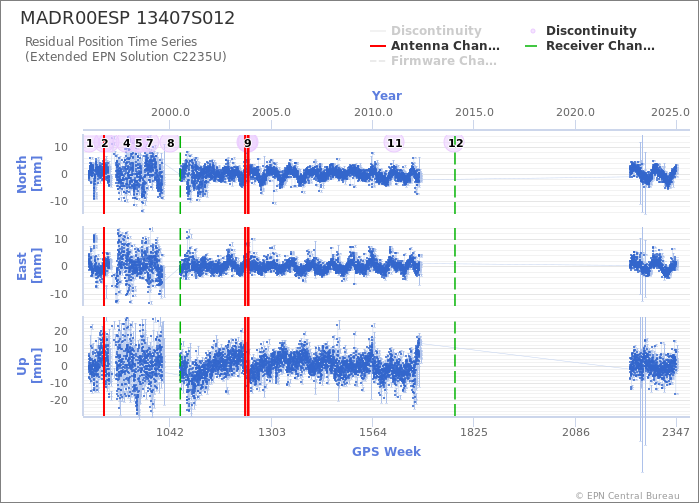The width and height of the screenshot is (700, 504).
Task: Select discontinuity marker 4
Action: 127,143
